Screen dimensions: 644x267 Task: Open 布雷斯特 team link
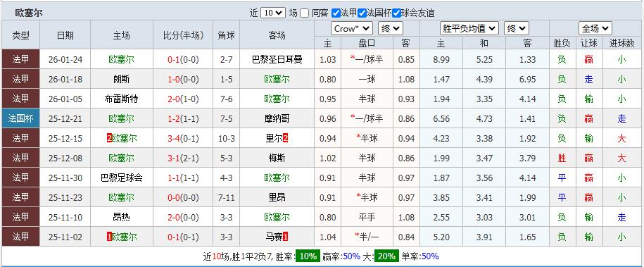tap(122, 99)
